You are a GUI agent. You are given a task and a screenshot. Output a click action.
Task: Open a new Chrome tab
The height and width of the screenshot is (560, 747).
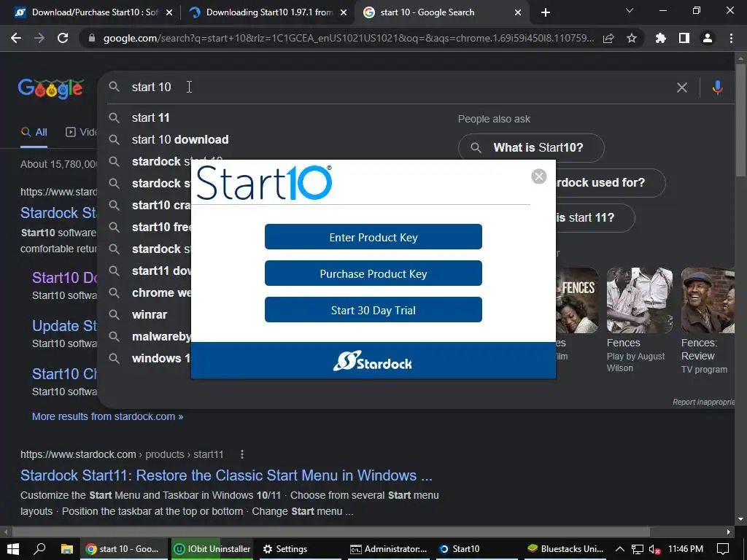546,12
